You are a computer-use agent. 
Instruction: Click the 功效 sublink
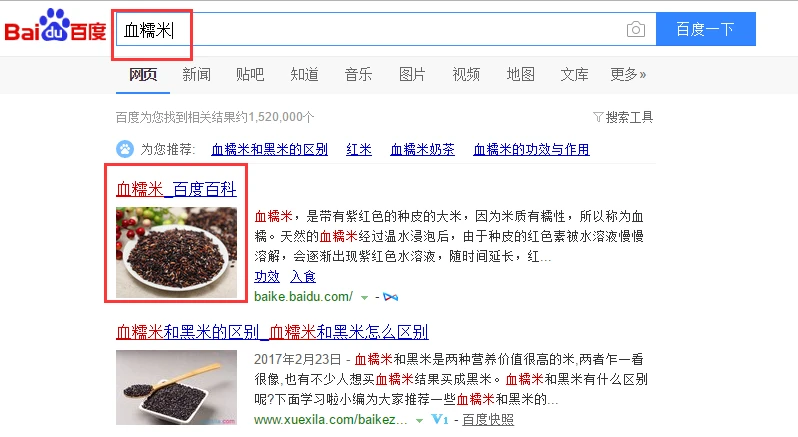coord(267,276)
